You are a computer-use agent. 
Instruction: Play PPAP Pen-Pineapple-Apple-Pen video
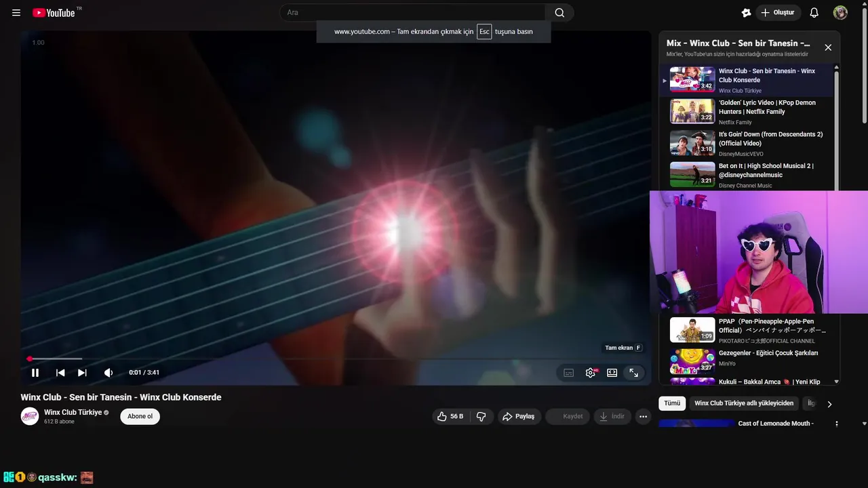tap(747, 330)
